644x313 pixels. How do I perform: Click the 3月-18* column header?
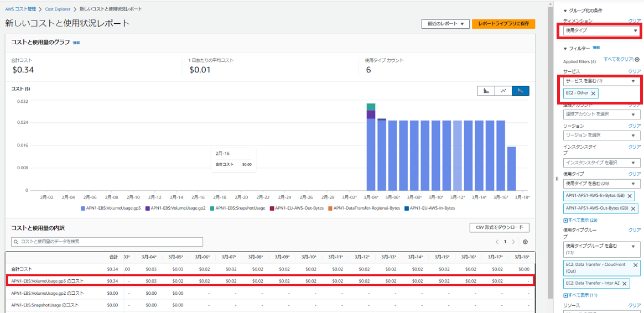[x=523, y=257]
